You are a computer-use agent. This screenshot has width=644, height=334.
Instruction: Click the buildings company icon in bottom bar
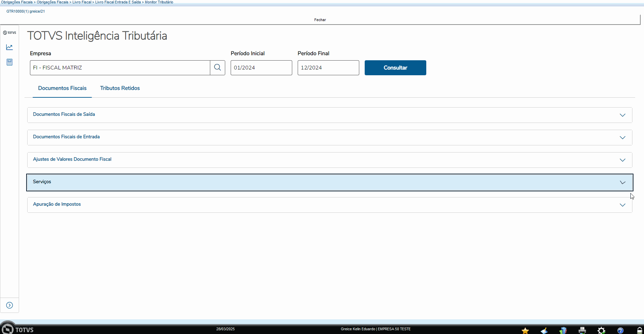click(x=563, y=331)
